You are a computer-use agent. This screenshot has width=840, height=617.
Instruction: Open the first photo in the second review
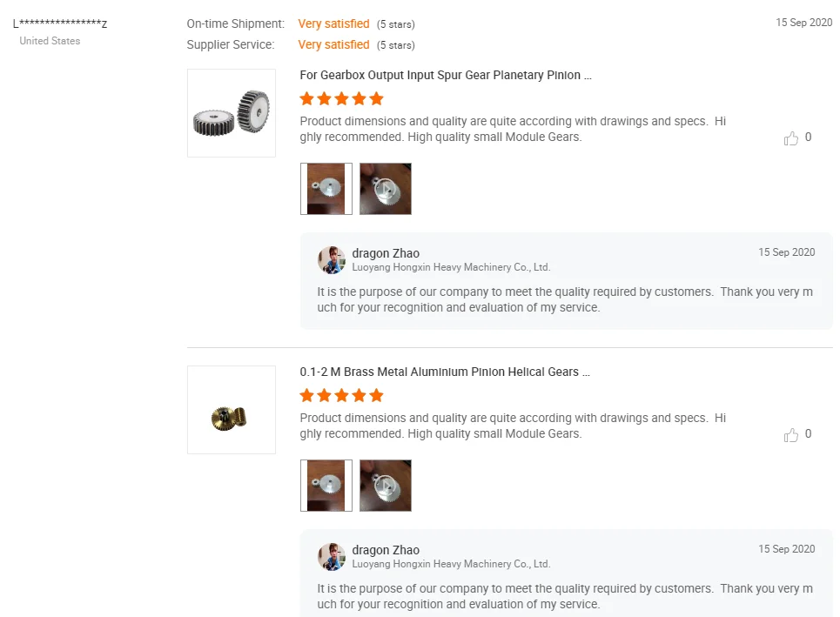326,486
